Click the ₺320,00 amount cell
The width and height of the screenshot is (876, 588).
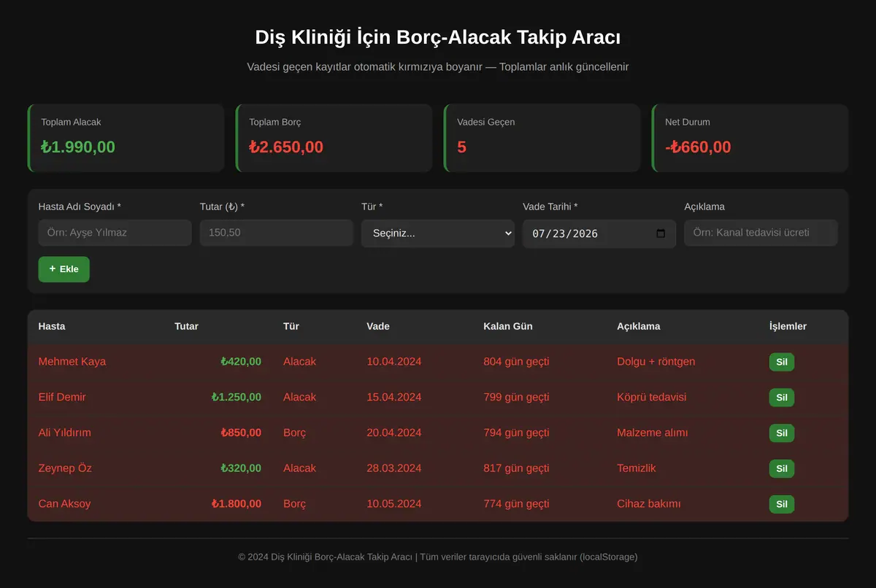point(241,468)
